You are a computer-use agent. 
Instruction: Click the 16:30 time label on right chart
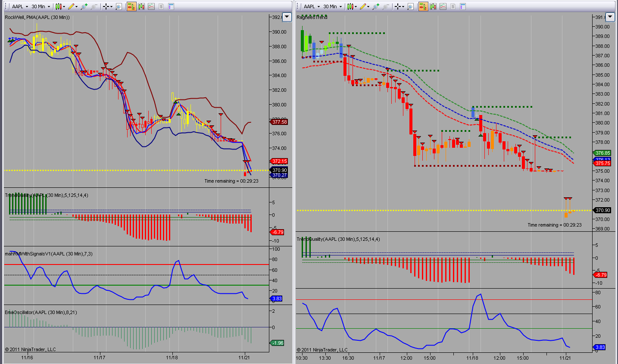pyautogui.click(x=348, y=358)
